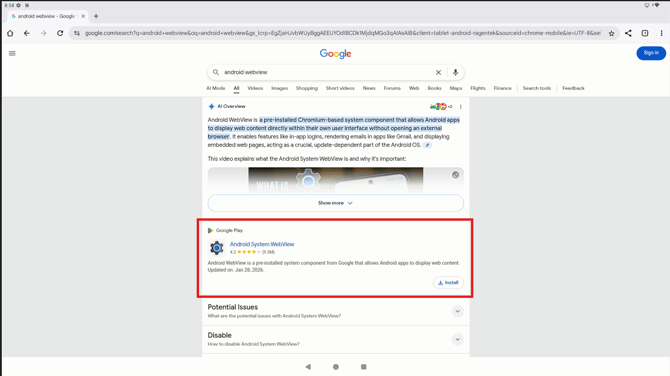This screenshot has width=670, height=376.
Task: Open Flights results tab
Action: [x=478, y=88]
